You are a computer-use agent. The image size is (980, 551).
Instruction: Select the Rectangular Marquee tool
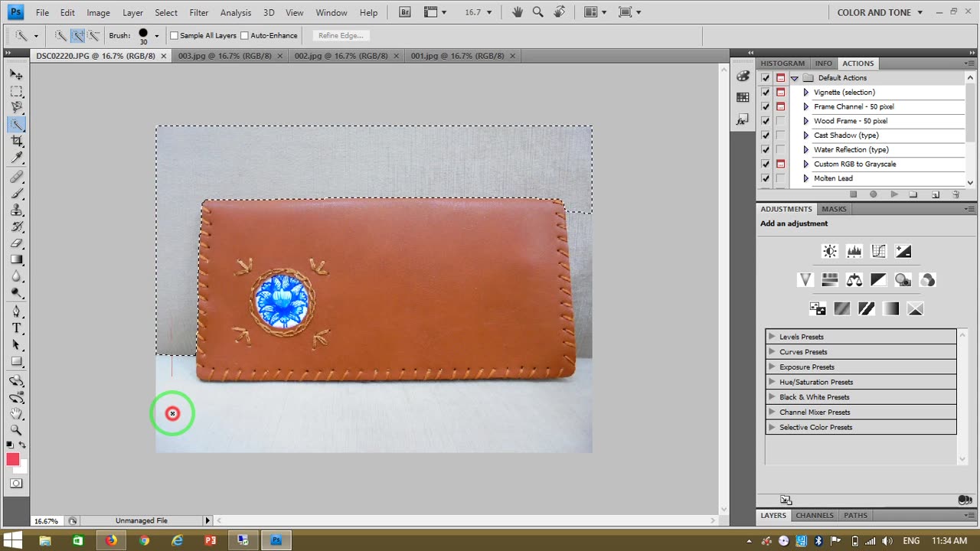click(16, 91)
